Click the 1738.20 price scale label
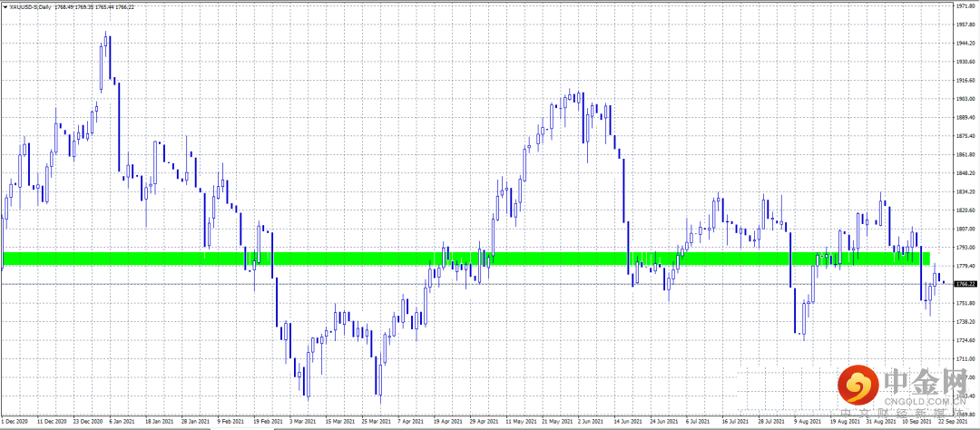Viewport: 980px width, 430px height. pyautogui.click(x=966, y=323)
